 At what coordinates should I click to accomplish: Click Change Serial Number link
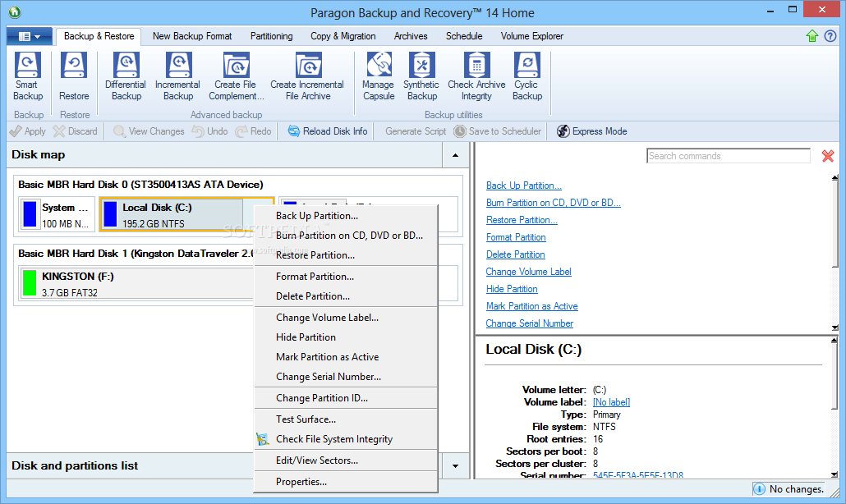pos(529,323)
